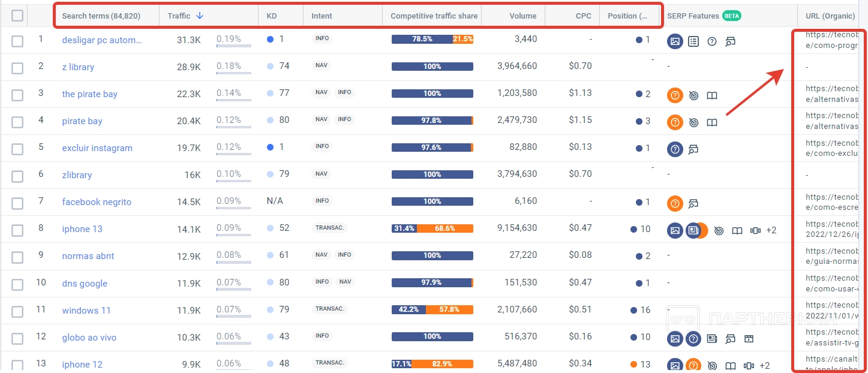Open the excluir instagram keyword link
This screenshot has height=373, width=868.
(x=97, y=148)
